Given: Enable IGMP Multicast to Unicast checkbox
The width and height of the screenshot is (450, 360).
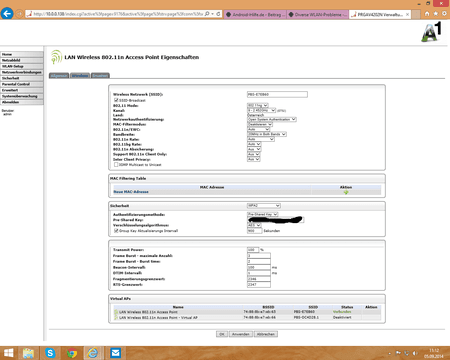Looking at the screenshot, I should 116,165.
